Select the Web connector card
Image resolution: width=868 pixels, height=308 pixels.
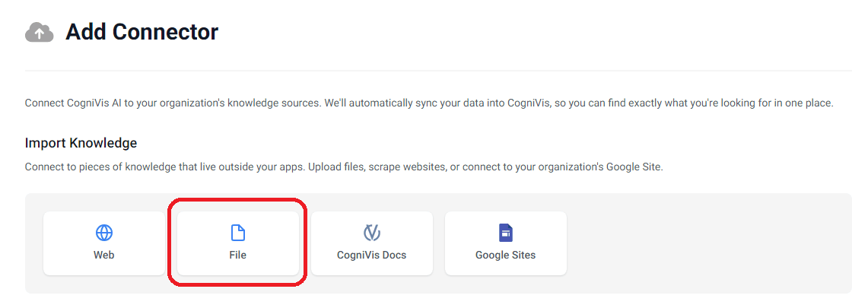[104, 243]
